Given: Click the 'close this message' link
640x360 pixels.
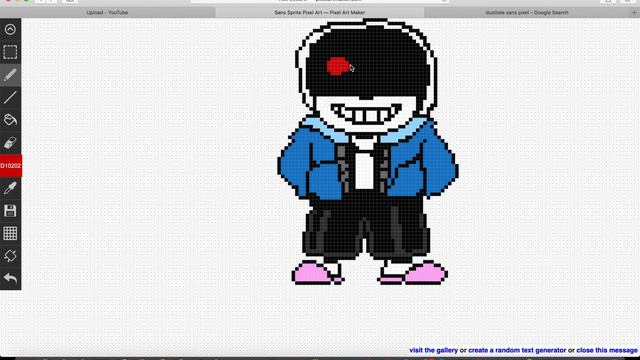Looking at the screenshot, I should point(607,350).
